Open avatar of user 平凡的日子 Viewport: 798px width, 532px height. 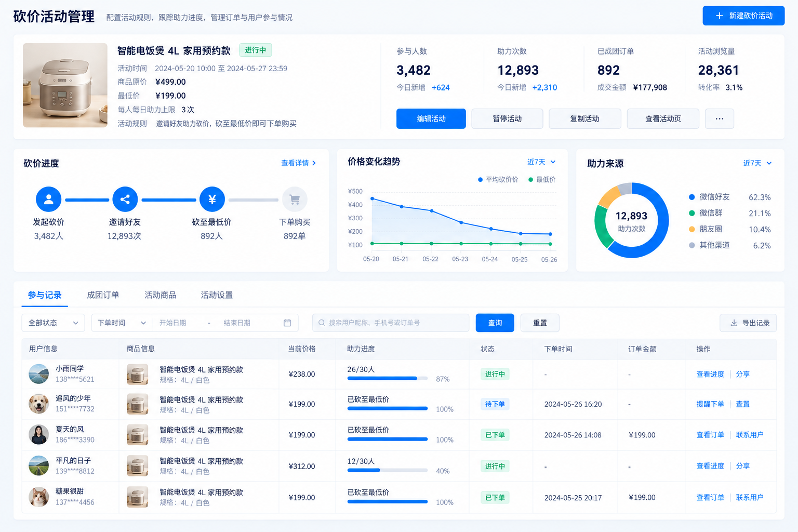(39, 466)
